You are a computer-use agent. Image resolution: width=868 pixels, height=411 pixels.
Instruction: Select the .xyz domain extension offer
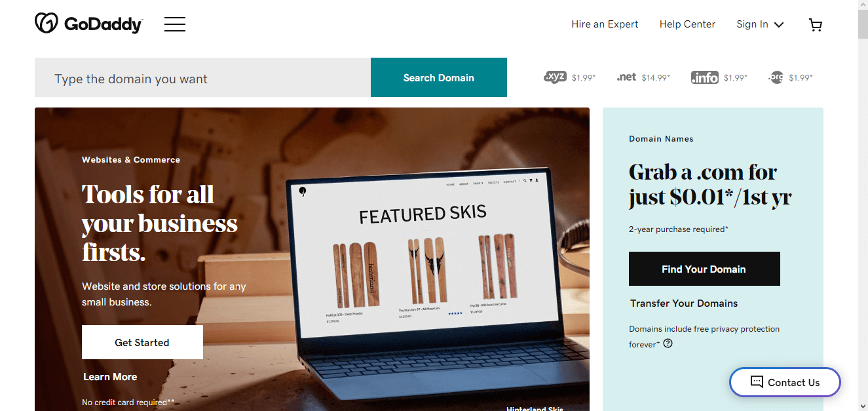pos(569,77)
